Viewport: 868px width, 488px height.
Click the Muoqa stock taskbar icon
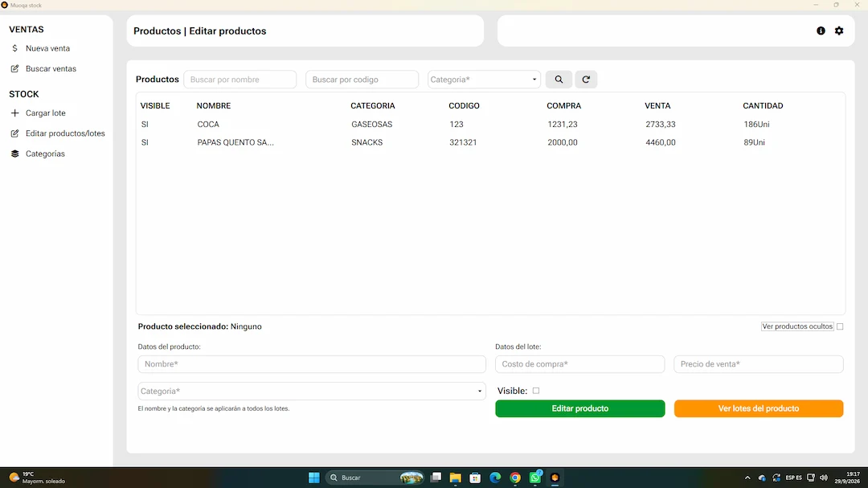tap(555, 478)
